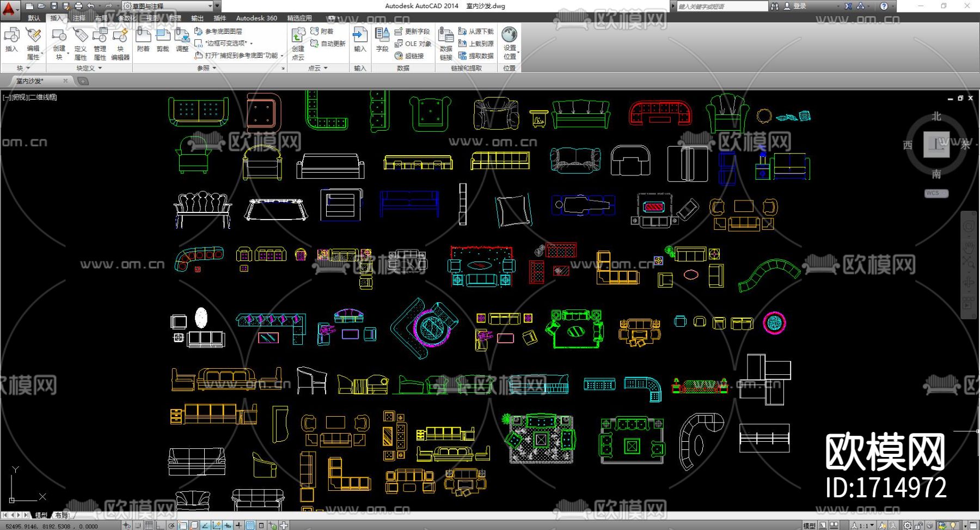Toggle Object snap in status bar
Image resolution: width=980 pixels, height=530 pixels.
[x=182, y=526]
